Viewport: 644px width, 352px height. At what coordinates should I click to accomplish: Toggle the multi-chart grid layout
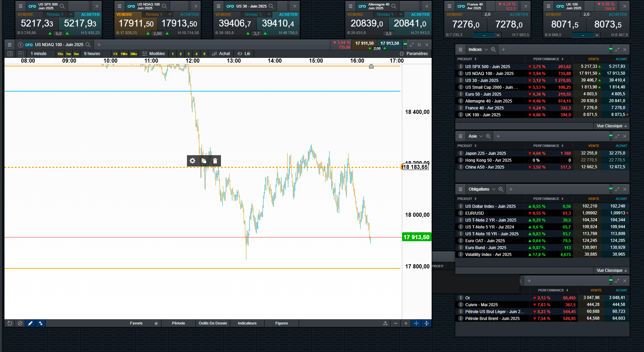point(21,54)
